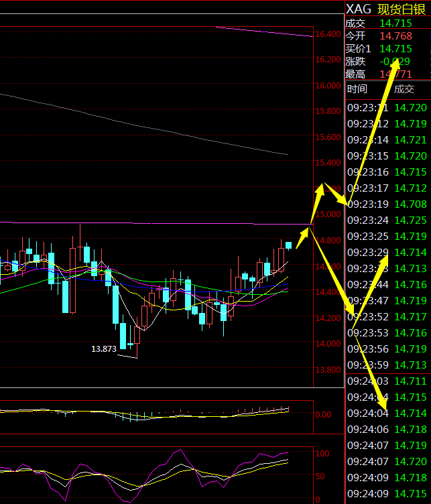Click the 买价1 bid price 14.715

coord(395,49)
